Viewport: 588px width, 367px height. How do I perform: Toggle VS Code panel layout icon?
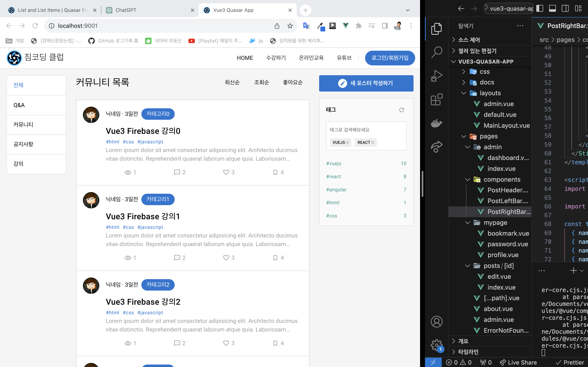click(x=552, y=9)
